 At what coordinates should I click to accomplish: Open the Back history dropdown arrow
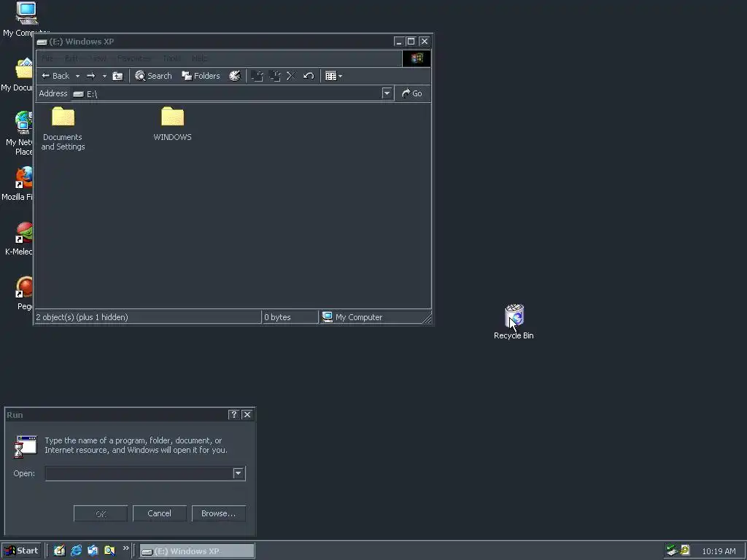pos(77,76)
